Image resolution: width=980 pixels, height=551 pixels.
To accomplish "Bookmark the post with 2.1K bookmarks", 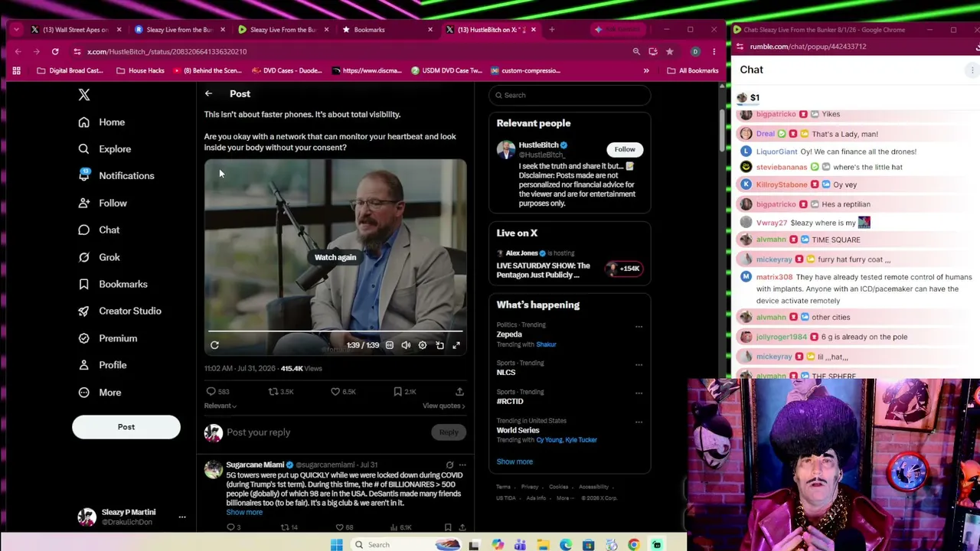I will (405, 392).
